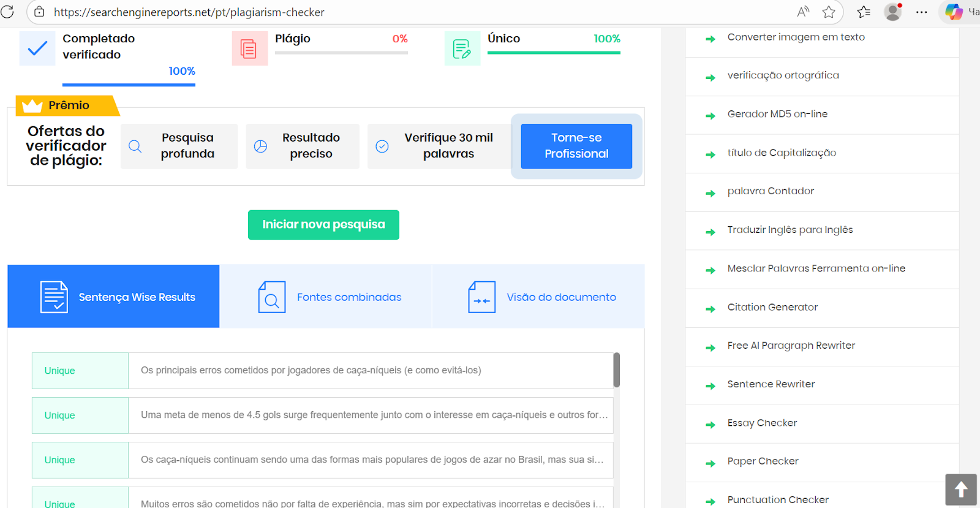Click the Read Aloud icon in address bar
The height and width of the screenshot is (508, 980).
pyautogui.click(x=803, y=12)
